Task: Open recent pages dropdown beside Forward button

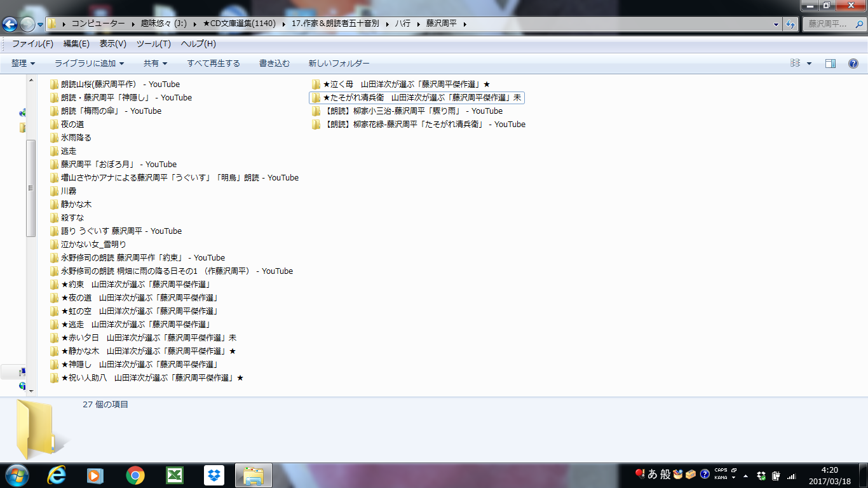Action: tap(41, 25)
